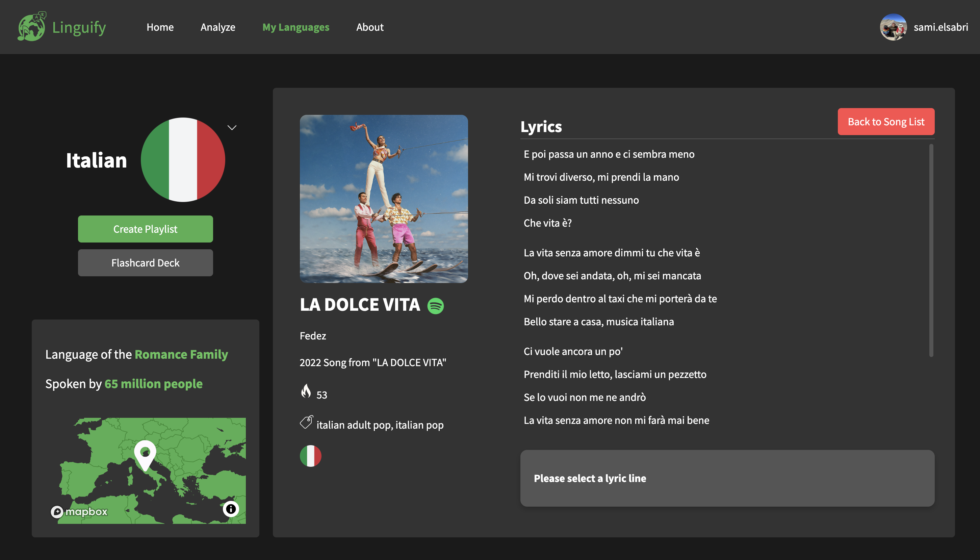Click the Linguify globe logo icon
Viewport: 980px width, 560px height.
[31, 27]
